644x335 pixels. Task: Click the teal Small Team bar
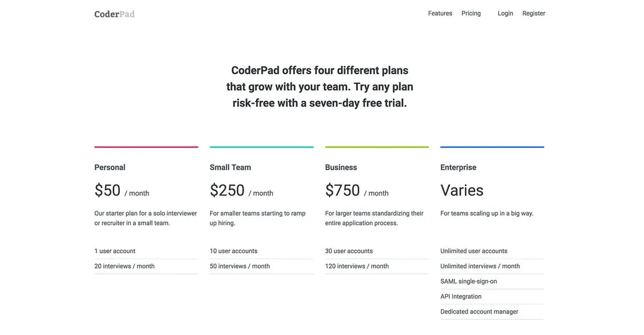261,146
